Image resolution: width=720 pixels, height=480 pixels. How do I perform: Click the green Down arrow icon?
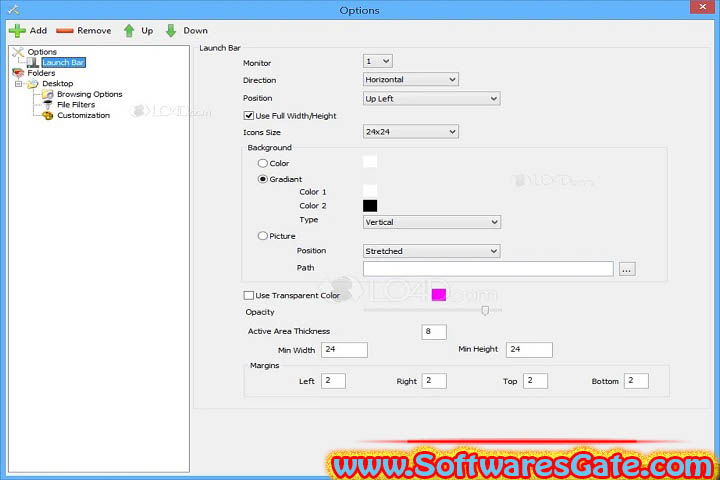tap(171, 31)
